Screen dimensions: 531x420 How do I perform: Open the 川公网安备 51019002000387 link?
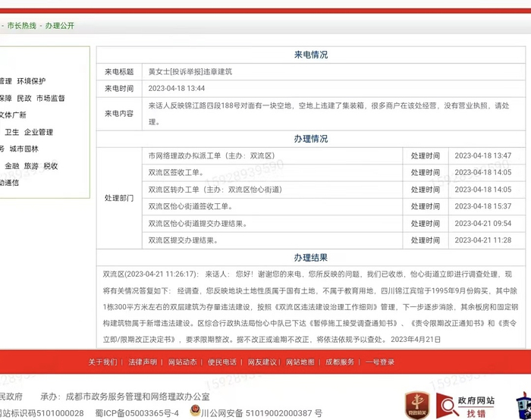(262, 413)
